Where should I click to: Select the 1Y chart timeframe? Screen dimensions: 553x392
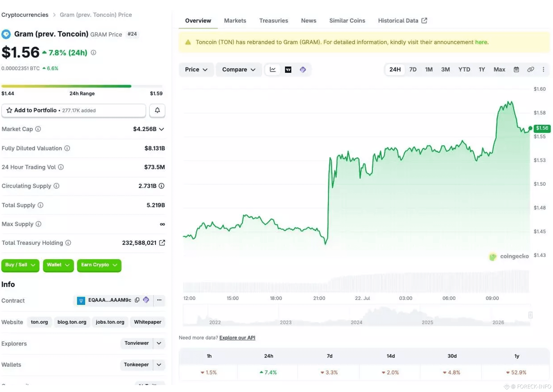[482, 69]
